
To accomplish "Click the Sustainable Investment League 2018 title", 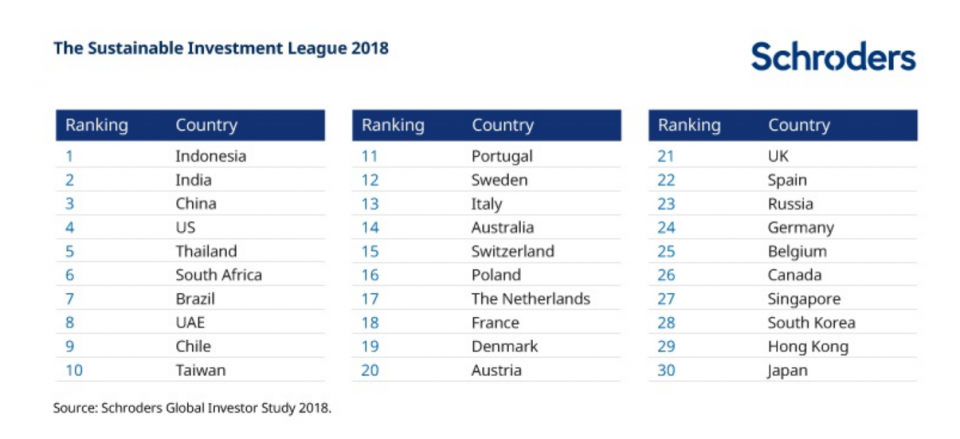I will [221, 48].
